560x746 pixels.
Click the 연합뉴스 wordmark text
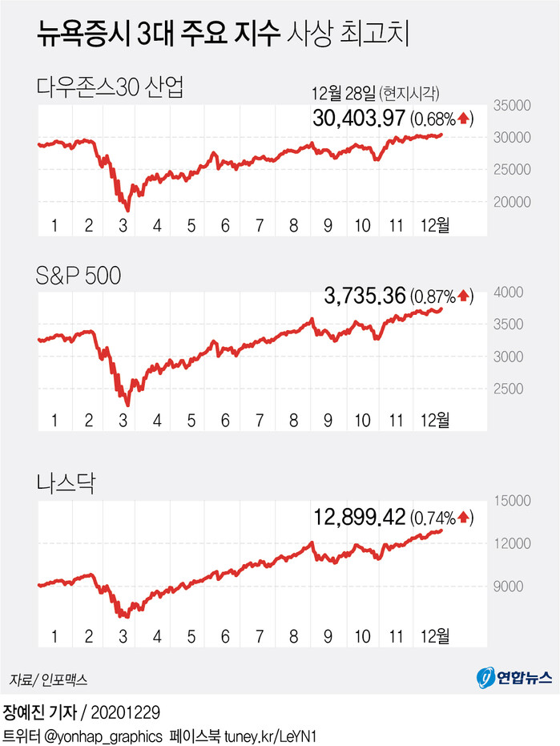[524, 678]
